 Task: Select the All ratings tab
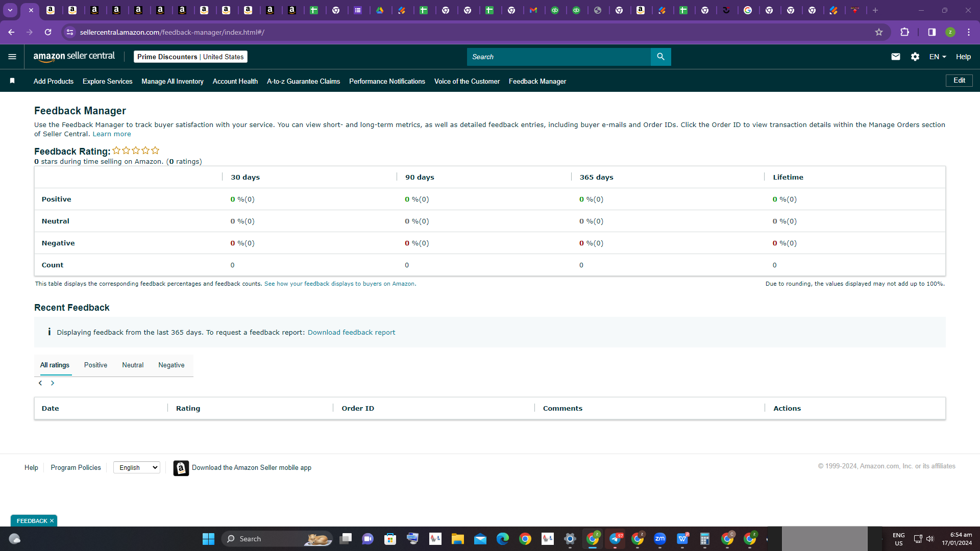[55, 365]
